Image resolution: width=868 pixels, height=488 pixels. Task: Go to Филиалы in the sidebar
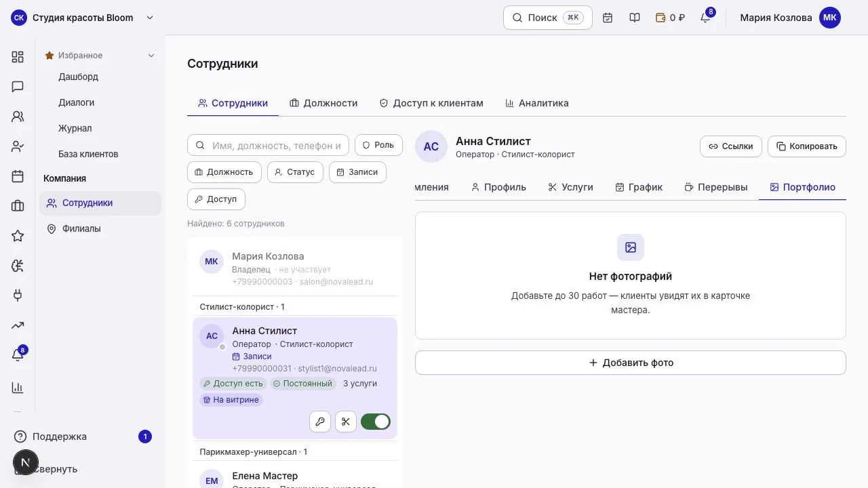coord(100,229)
